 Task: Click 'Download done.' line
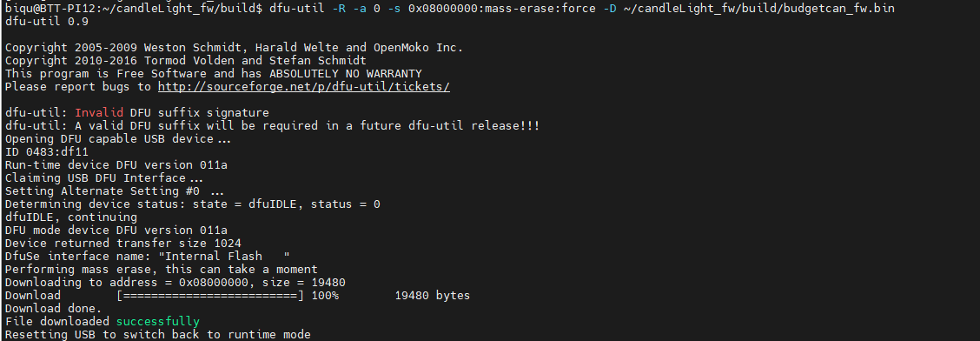click(53, 309)
